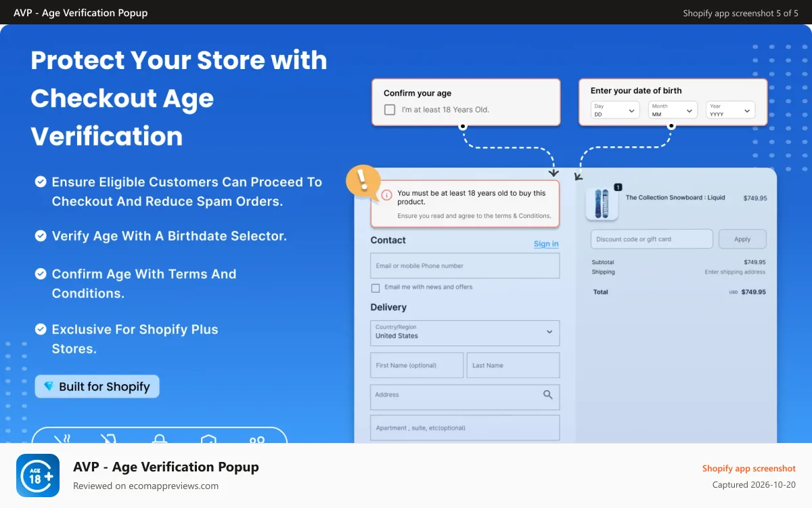This screenshot has height=508, width=812.
Task: Open the Collection Snowboard product thumbnail
Action: click(x=602, y=204)
